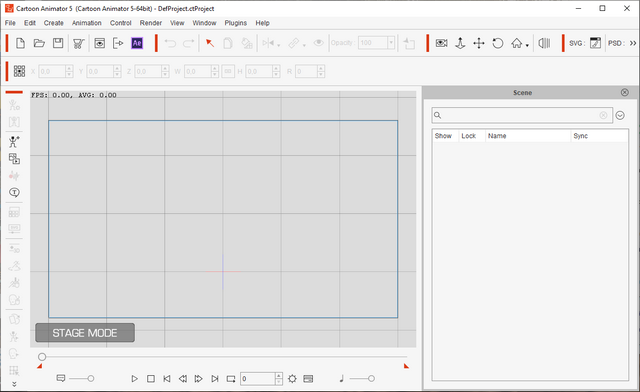Create a new project file
Viewport: 640px width, 392px height.
click(20, 43)
